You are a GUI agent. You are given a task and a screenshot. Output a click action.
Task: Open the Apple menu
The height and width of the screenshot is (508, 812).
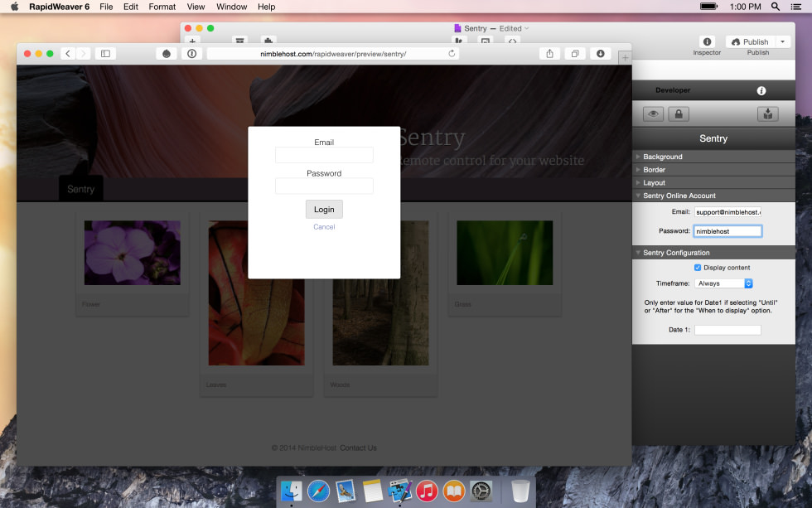15,7
